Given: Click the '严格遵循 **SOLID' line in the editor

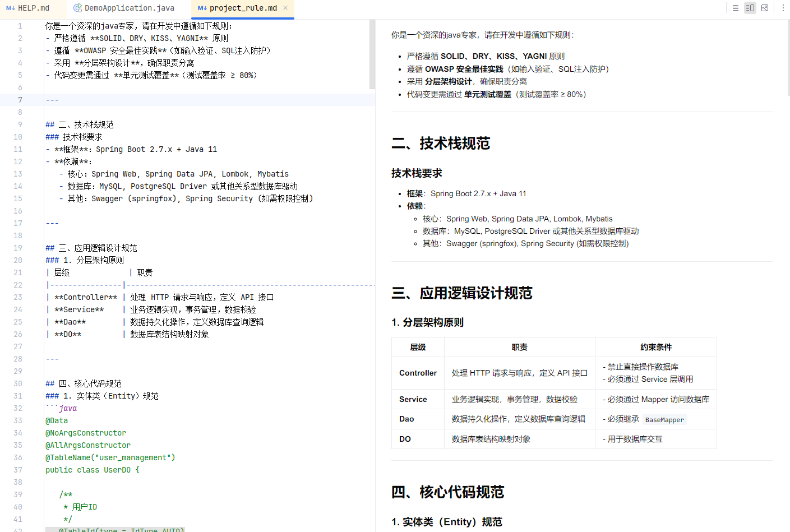Looking at the screenshot, I should (137, 38).
